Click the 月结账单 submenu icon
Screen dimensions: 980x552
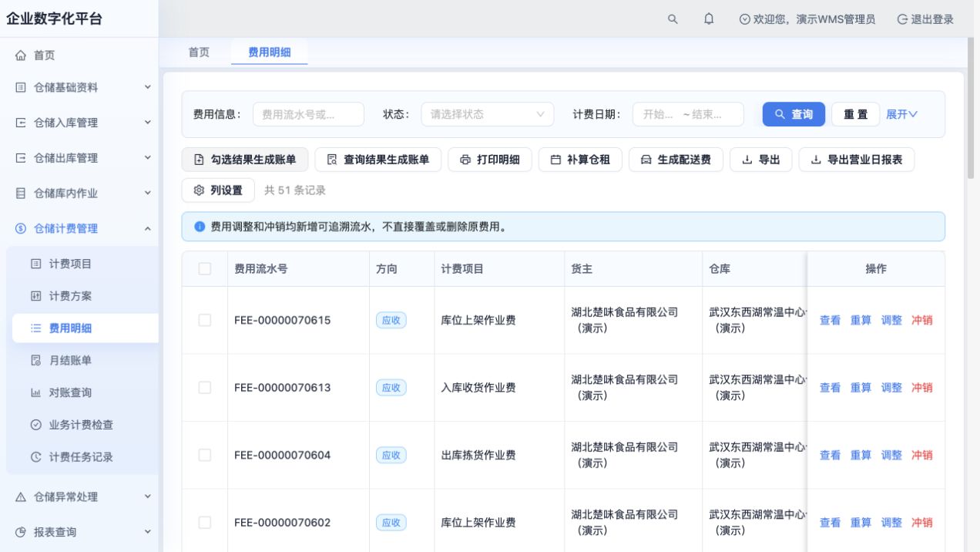pyautogui.click(x=35, y=360)
